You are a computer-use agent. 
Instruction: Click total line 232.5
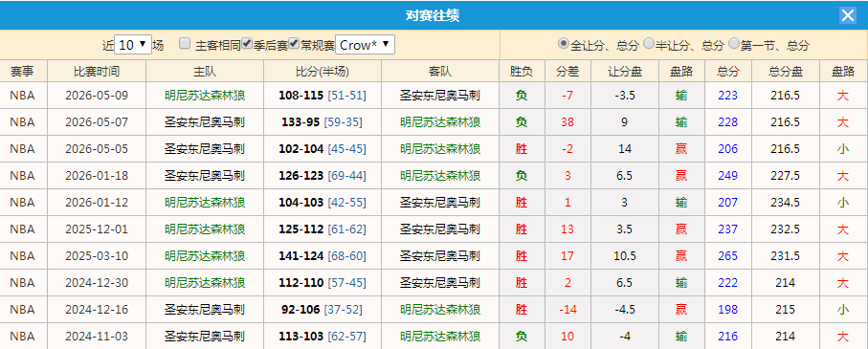pos(786,229)
